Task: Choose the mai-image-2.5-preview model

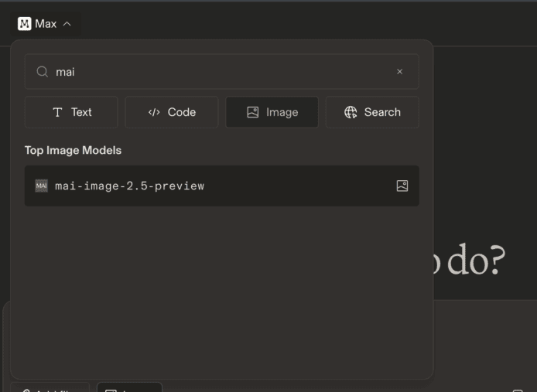Action: pos(221,186)
